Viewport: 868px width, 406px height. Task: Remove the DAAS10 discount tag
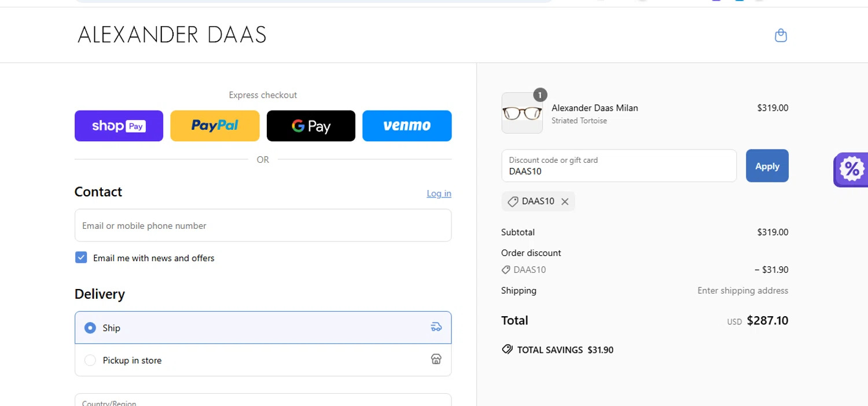coord(565,202)
